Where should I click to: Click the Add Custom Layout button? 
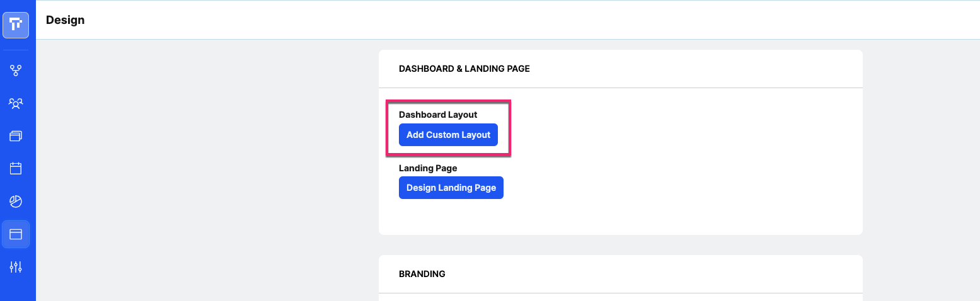coord(448,135)
